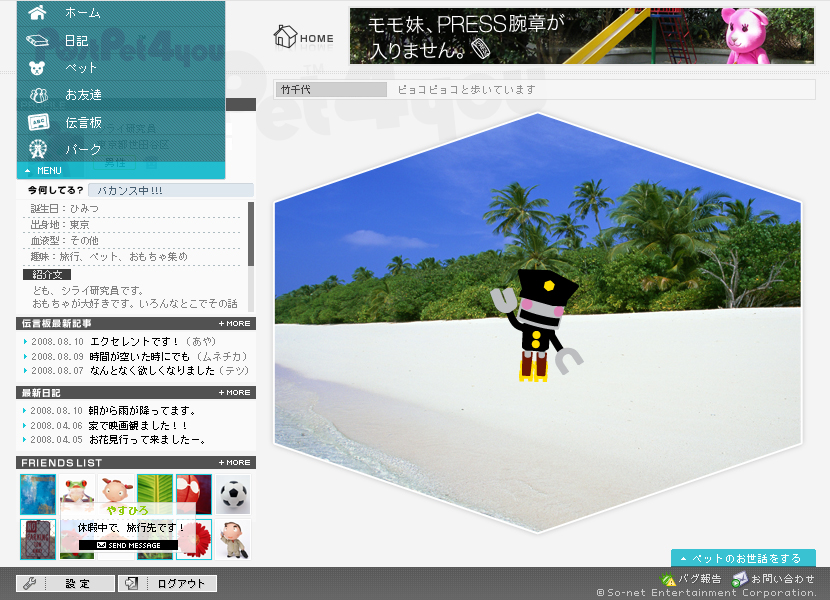
Task: Open the バグ報告 link
Action: pos(700,578)
